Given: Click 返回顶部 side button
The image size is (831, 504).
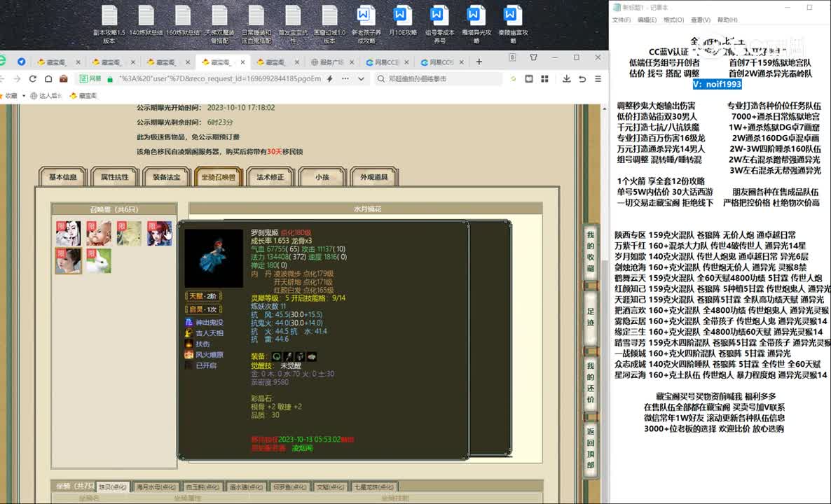Looking at the screenshot, I should point(591,448).
